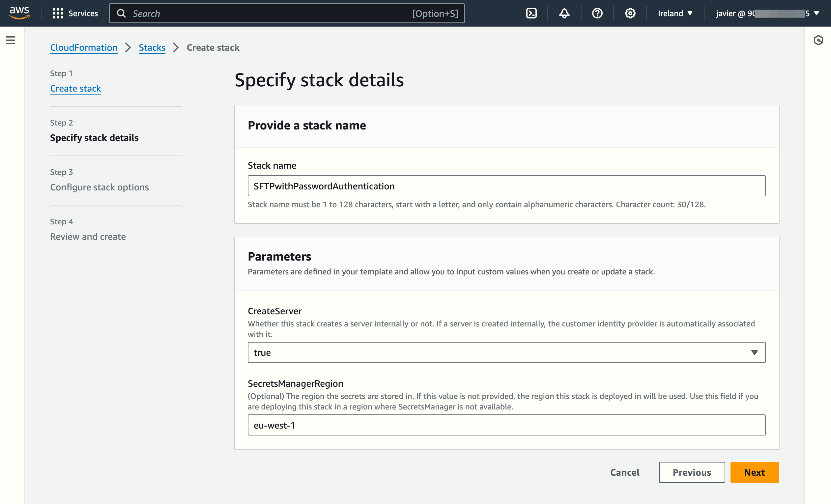831x504 pixels.
Task: Select the Configure stack options step
Action: coord(99,187)
